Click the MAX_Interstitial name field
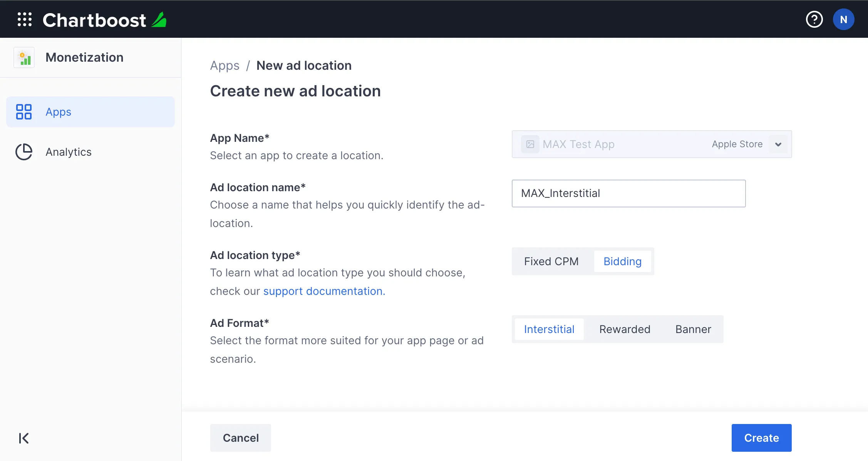This screenshot has width=868, height=461. [x=628, y=193]
